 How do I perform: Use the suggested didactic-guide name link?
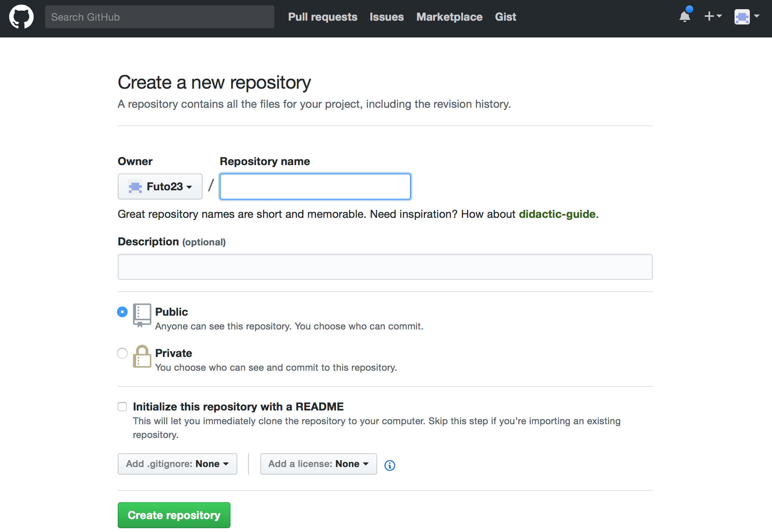click(x=557, y=214)
